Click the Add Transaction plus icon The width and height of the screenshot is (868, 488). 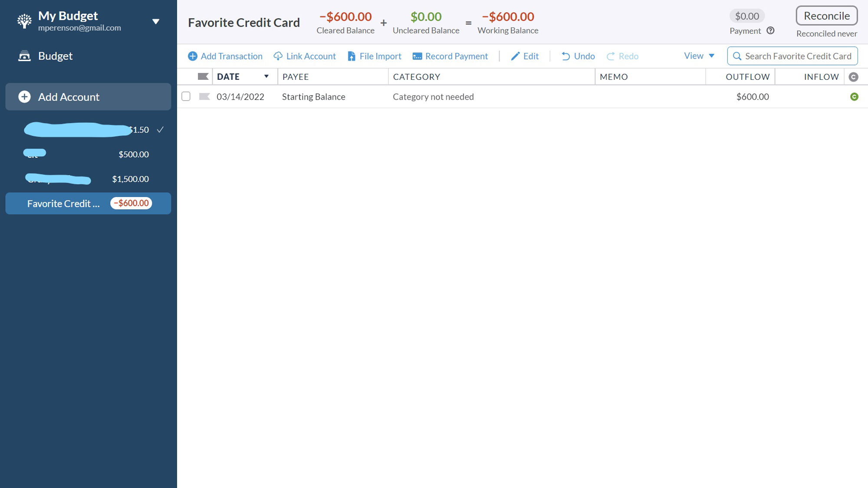click(x=193, y=56)
